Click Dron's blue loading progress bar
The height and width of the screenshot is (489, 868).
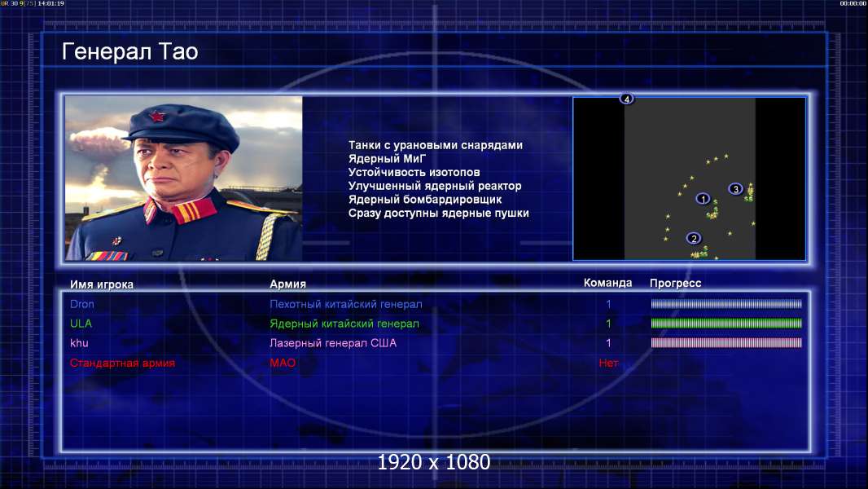(x=726, y=303)
